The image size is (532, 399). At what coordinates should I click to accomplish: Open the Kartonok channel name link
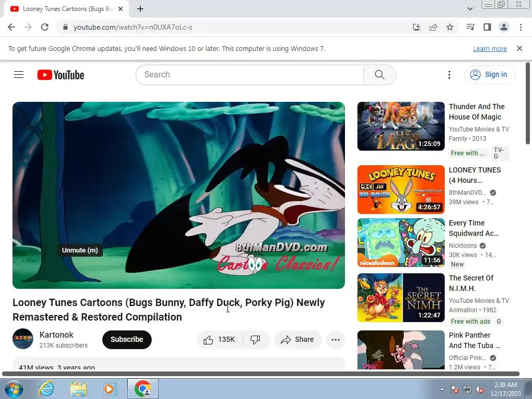[56, 335]
